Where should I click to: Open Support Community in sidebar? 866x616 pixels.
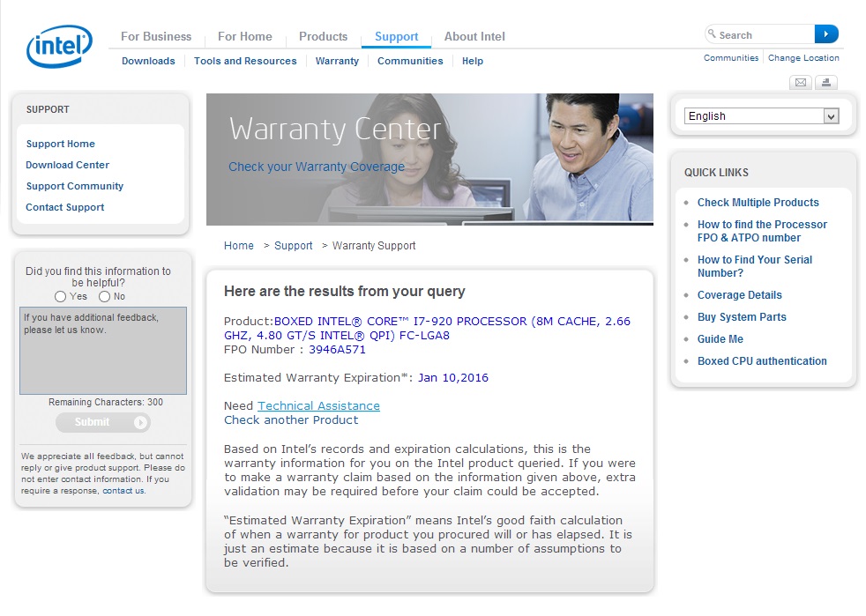(x=75, y=186)
